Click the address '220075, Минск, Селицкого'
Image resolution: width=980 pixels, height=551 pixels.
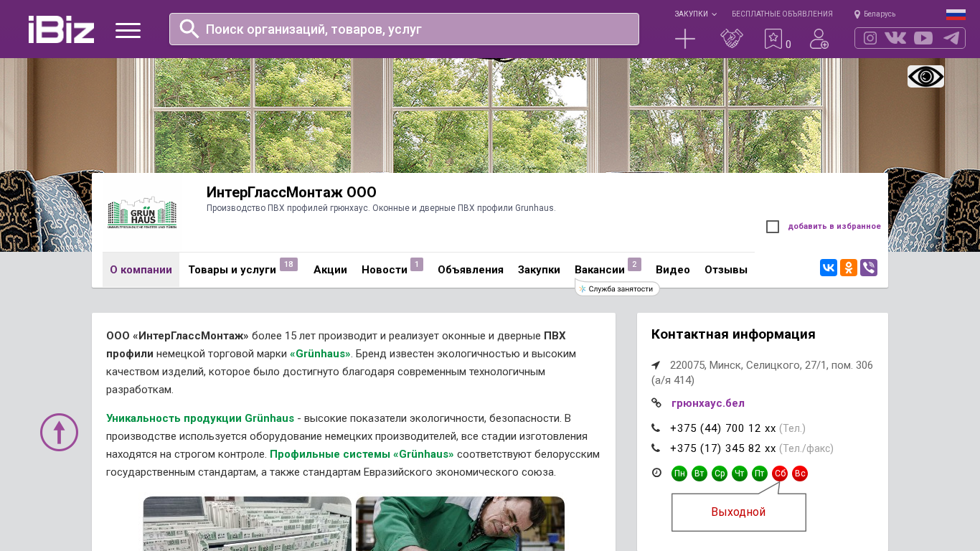coord(762,372)
